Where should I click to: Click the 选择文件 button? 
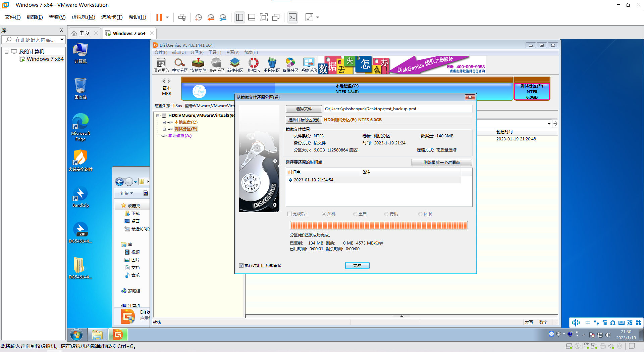coord(304,109)
